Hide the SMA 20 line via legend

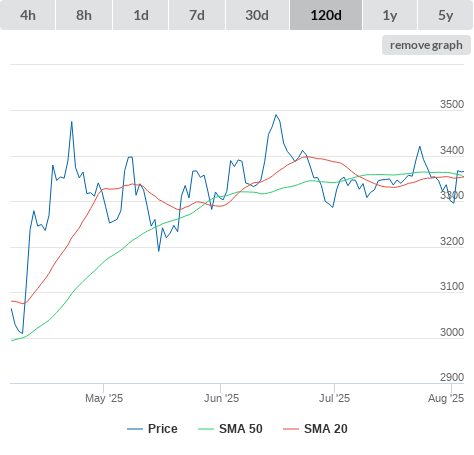coord(326,429)
